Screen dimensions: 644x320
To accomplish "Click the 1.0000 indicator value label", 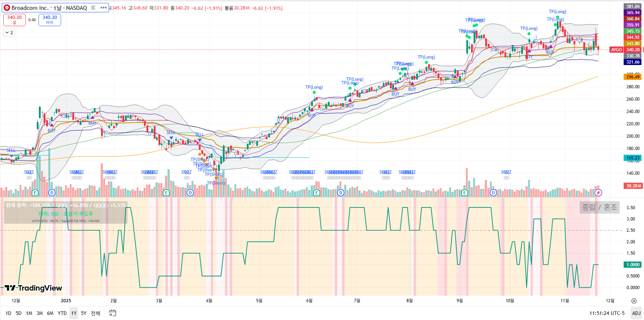I will (x=633, y=265).
